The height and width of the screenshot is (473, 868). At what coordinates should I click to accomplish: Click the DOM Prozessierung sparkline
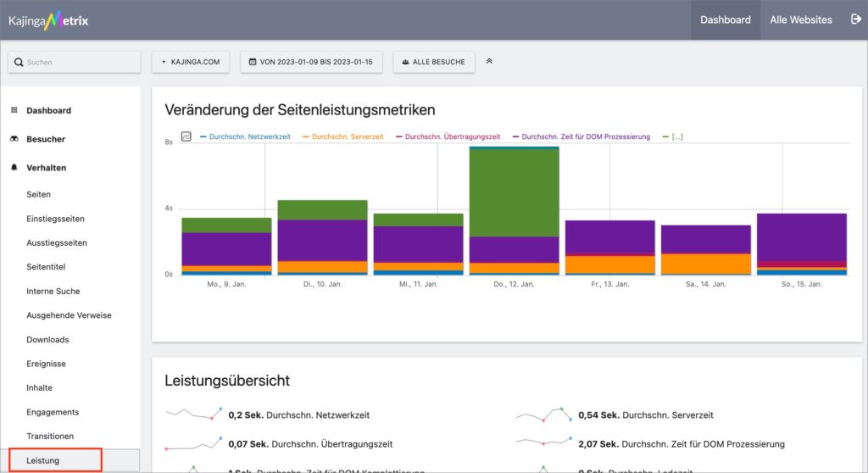[x=543, y=442]
